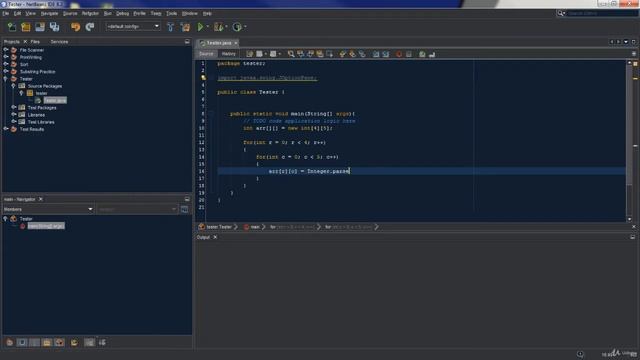Click the New Project toolbar icon

(26, 27)
